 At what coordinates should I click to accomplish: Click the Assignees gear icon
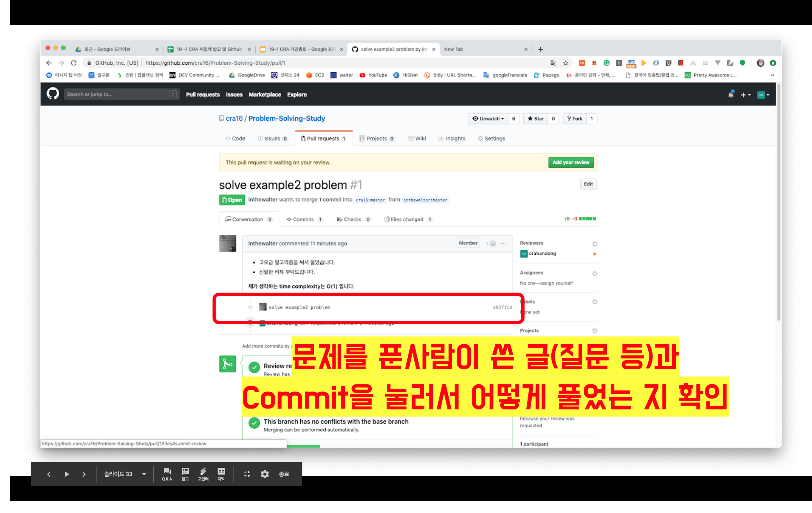click(x=594, y=273)
